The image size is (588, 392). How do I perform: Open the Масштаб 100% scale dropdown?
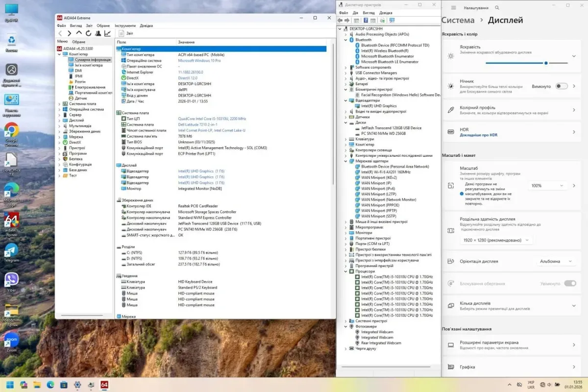548,186
